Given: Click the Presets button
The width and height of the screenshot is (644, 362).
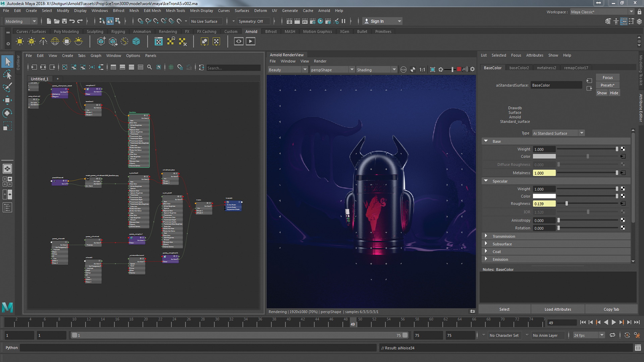Looking at the screenshot, I should pyautogui.click(x=607, y=85).
